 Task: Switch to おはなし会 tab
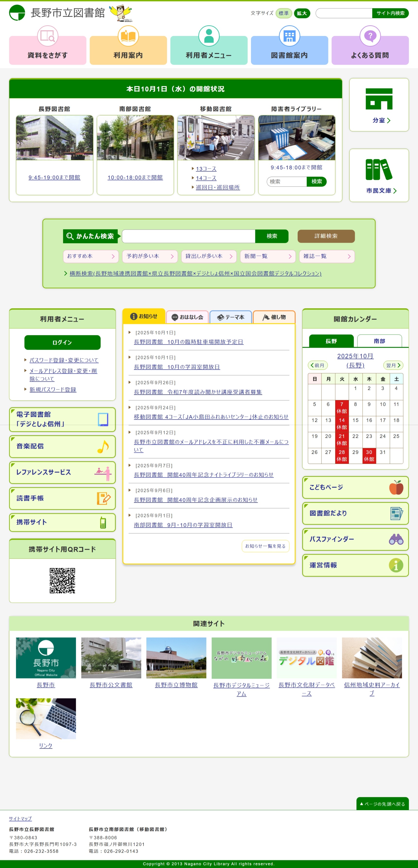point(187,317)
